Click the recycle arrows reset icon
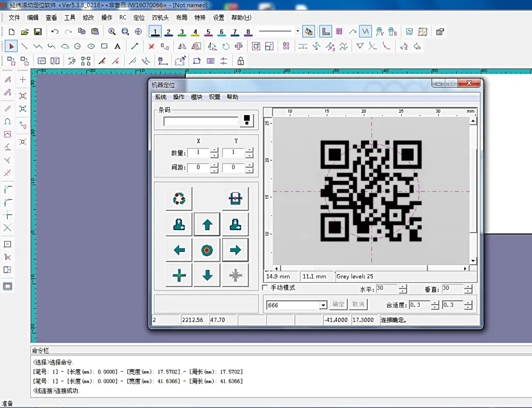 (x=179, y=199)
